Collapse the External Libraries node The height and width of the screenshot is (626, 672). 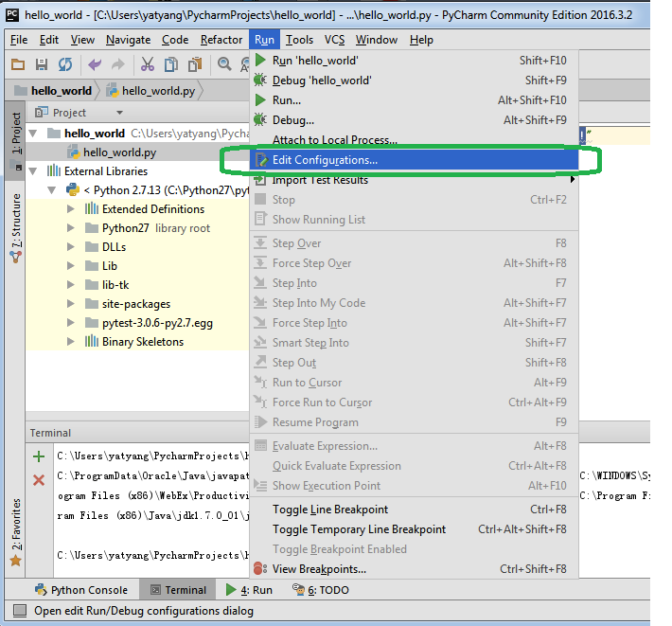(x=33, y=171)
